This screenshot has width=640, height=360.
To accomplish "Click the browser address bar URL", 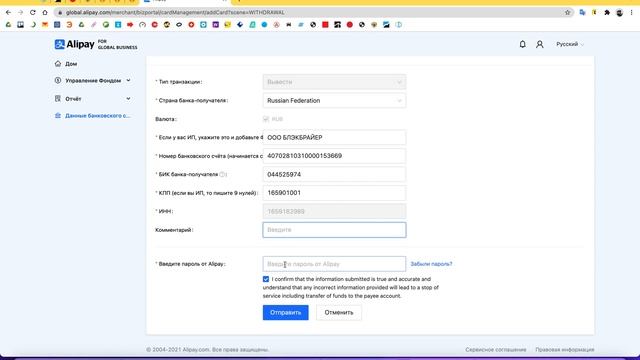I will tap(176, 13).
